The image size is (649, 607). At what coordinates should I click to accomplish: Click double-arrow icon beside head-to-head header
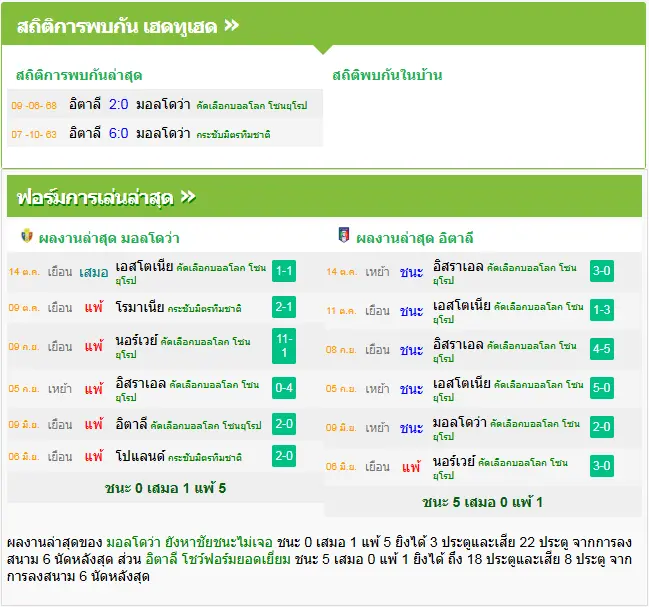[x=232, y=26]
